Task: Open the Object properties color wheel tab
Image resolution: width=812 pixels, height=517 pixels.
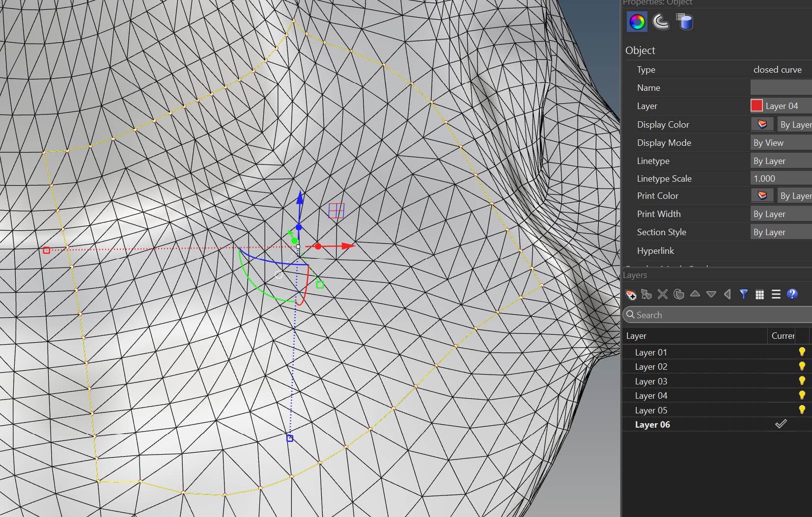Action: [x=637, y=22]
